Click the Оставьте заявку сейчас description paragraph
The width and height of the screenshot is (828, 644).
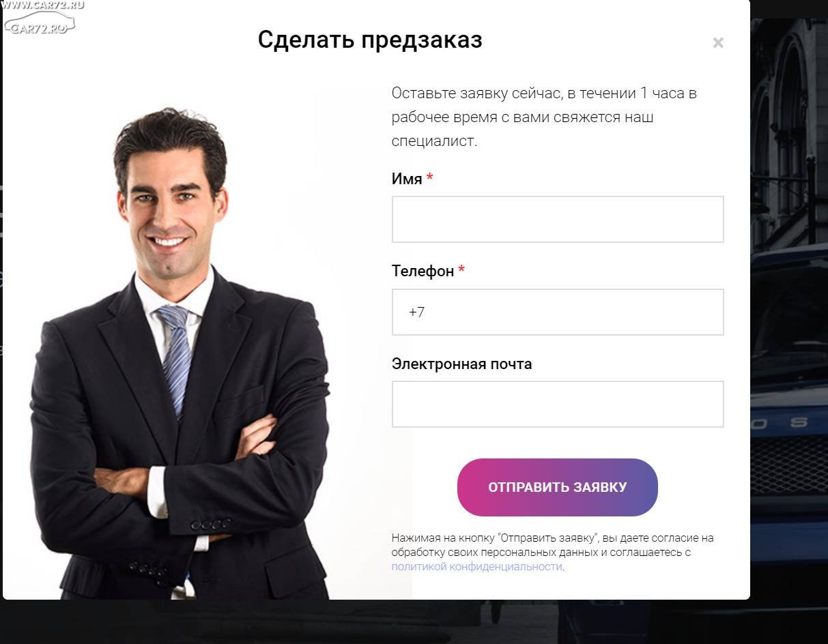click(x=544, y=117)
